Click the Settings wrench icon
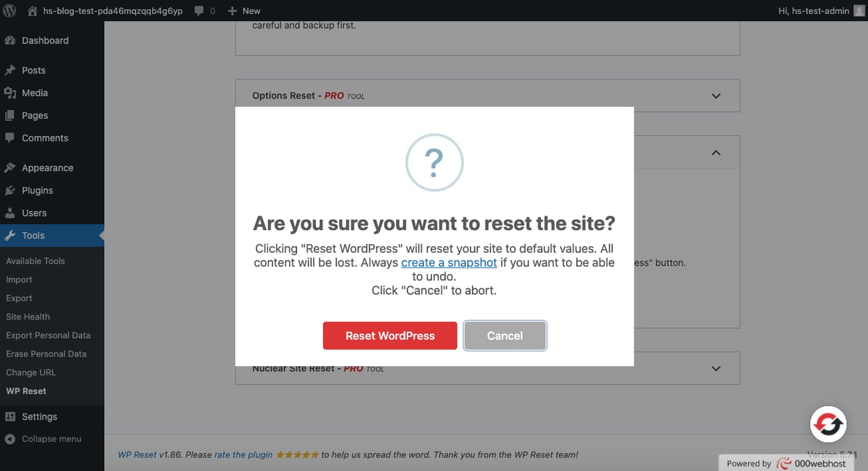 tap(11, 416)
